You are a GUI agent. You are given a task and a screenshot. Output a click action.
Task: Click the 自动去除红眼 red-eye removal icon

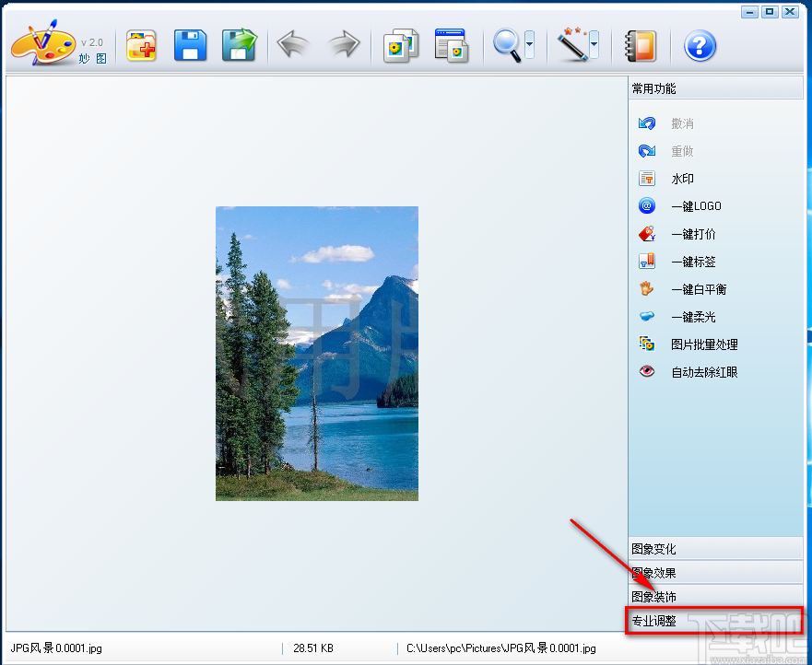[646, 372]
